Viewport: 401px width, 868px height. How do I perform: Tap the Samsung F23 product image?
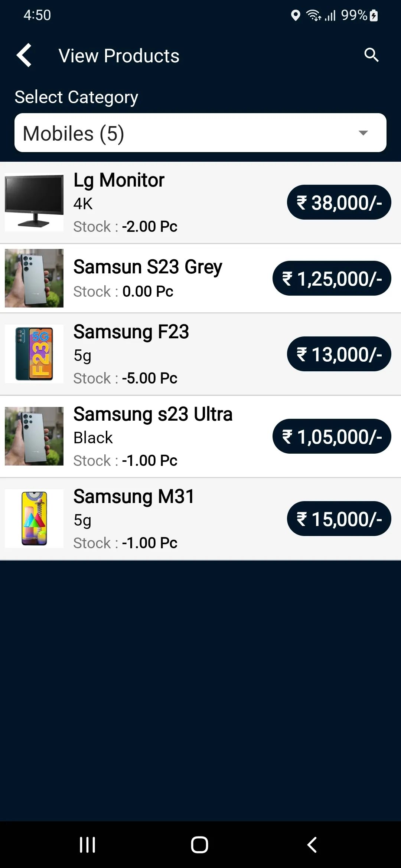pyautogui.click(x=34, y=354)
